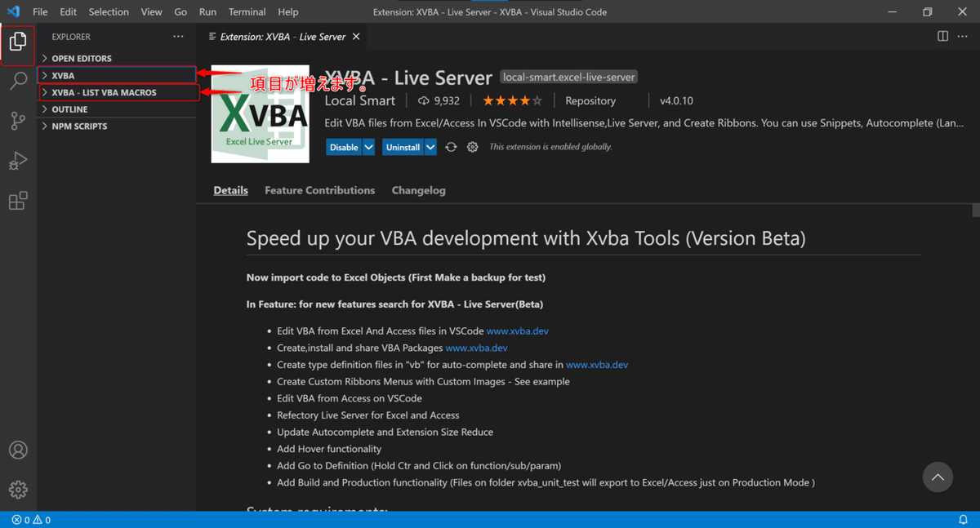Click the editor vertical scrollbar thumb

point(976,211)
